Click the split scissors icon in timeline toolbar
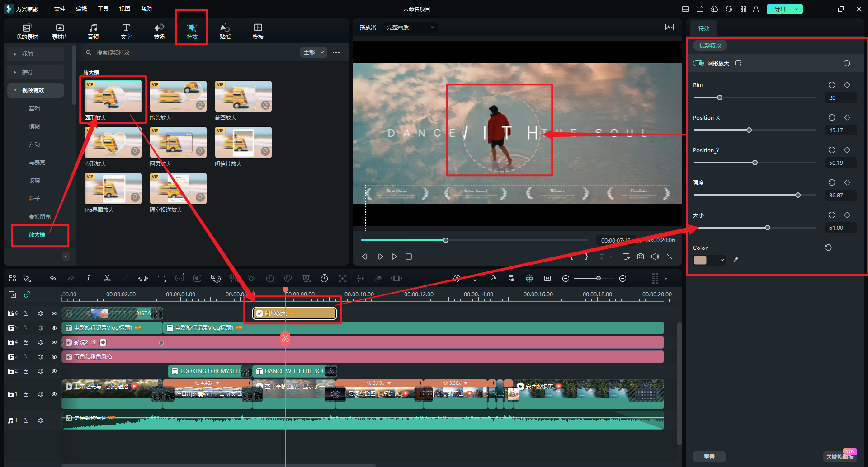The height and width of the screenshot is (467, 868). click(x=107, y=278)
